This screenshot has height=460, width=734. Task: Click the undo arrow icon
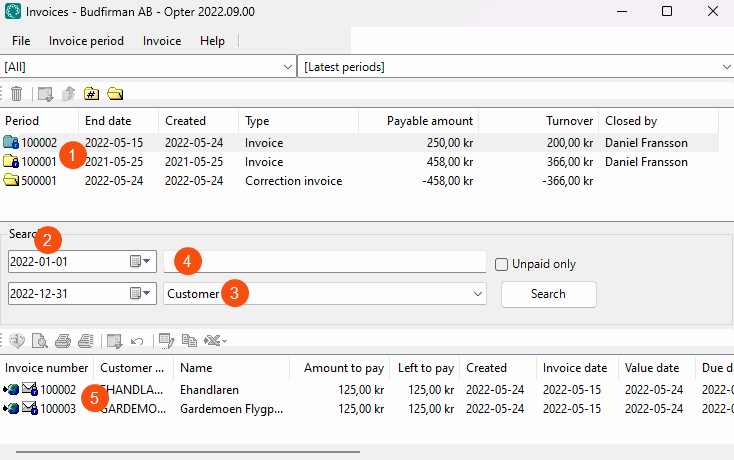pyautogui.click(x=137, y=341)
